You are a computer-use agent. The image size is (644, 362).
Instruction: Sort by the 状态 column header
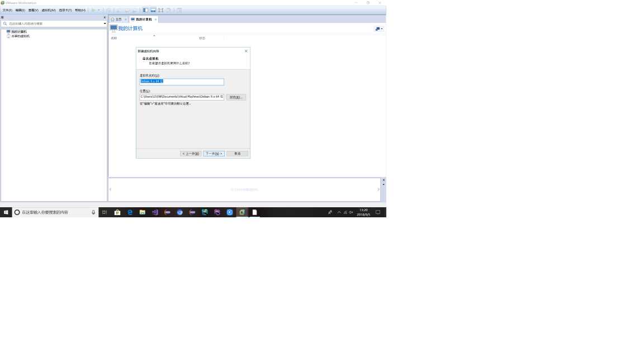pyautogui.click(x=202, y=38)
